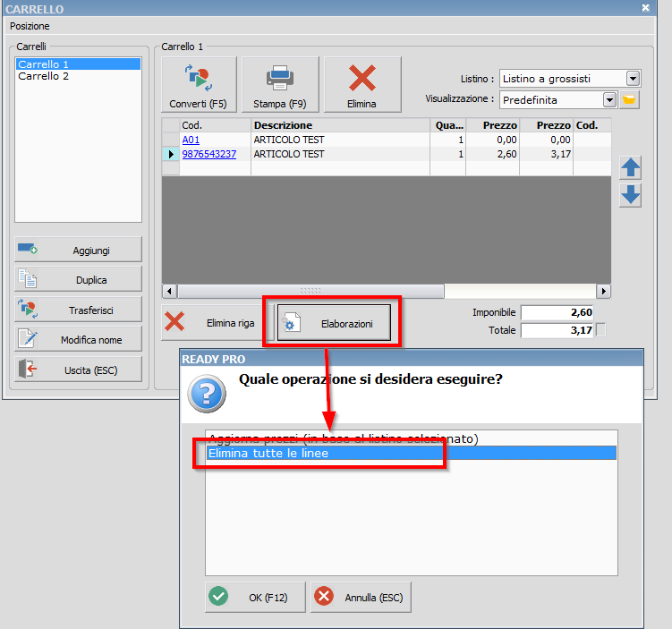Add a new cart with Aggiungi
The width and height of the screenshot is (672, 629).
tap(78, 250)
